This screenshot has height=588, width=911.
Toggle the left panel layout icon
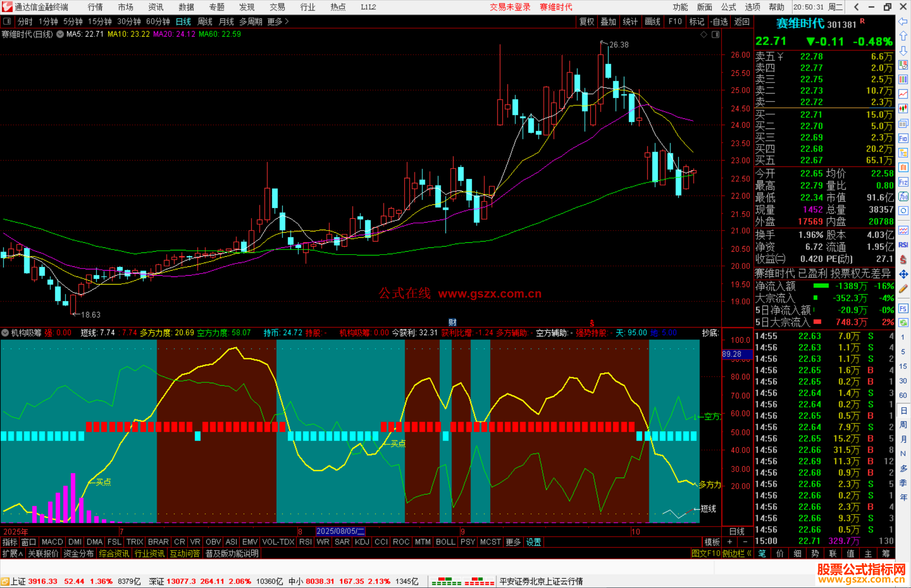[7, 21]
